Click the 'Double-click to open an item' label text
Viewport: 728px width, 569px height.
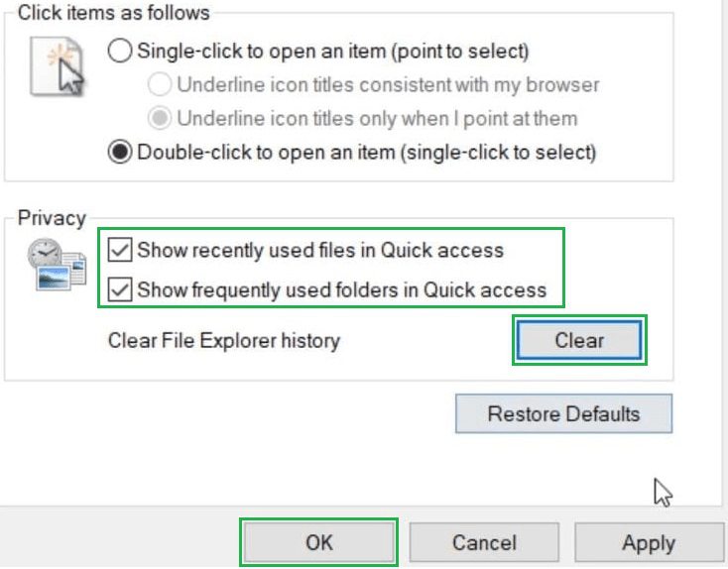click(366, 153)
